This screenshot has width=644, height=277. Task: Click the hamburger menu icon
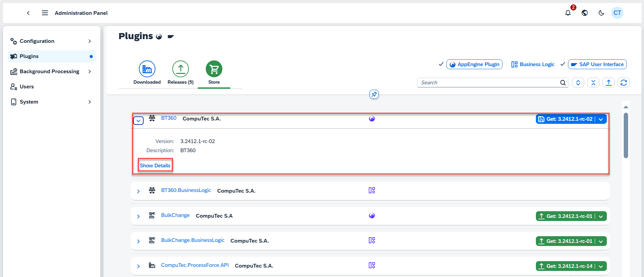pyautogui.click(x=45, y=13)
